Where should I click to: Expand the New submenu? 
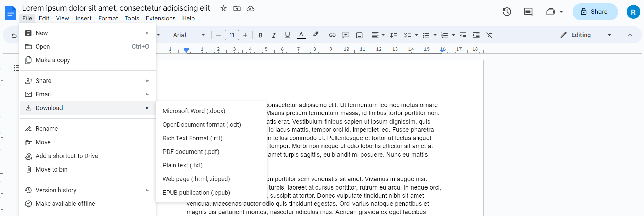pyautogui.click(x=88, y=33)
